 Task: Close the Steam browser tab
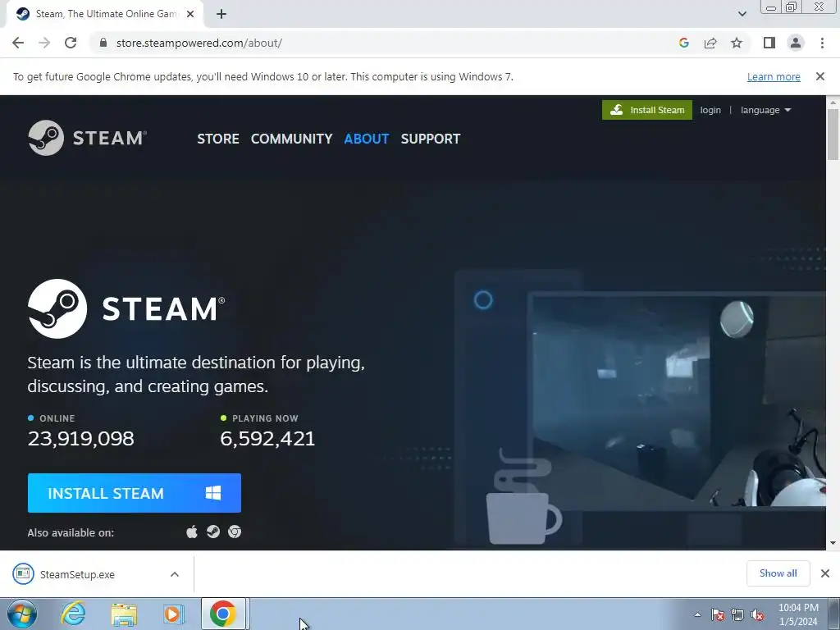tap(190, 14)
